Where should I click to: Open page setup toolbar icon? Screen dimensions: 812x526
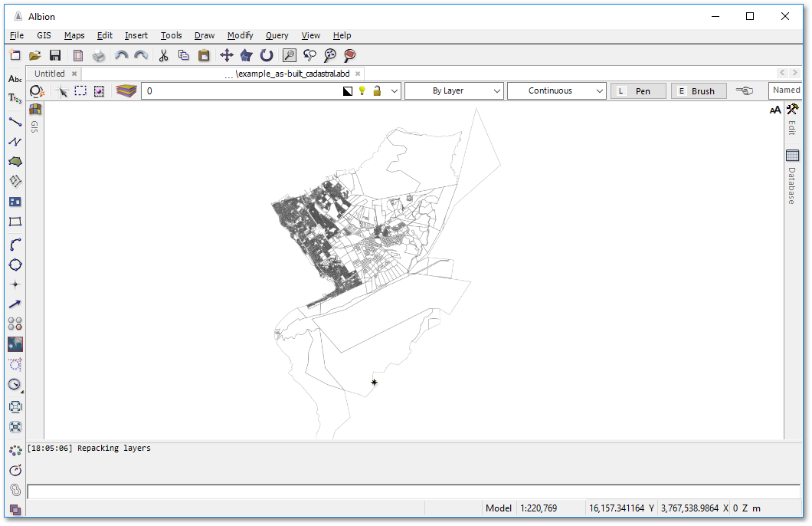77,55
